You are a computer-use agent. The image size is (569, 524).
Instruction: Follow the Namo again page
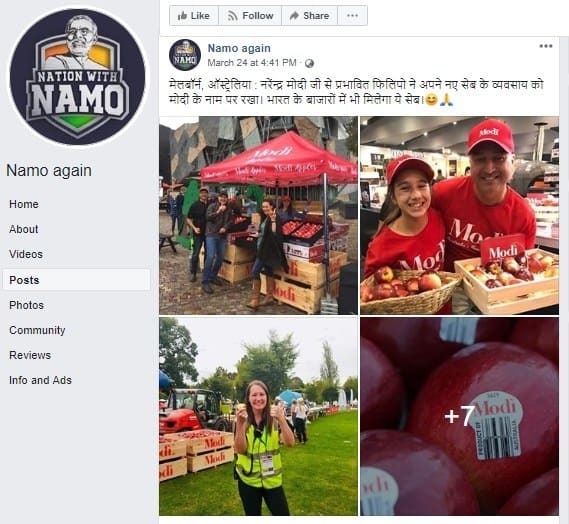click(x=250, y=16)
